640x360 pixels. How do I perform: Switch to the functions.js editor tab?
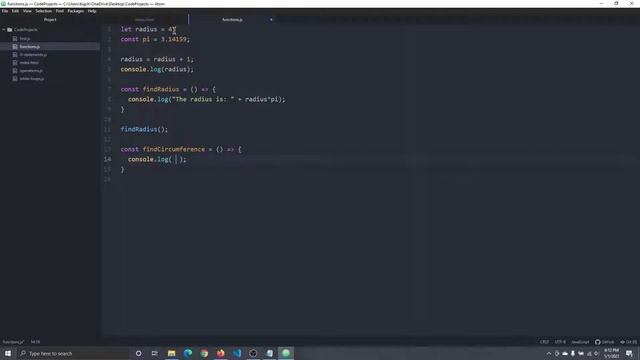click(232, 20)
